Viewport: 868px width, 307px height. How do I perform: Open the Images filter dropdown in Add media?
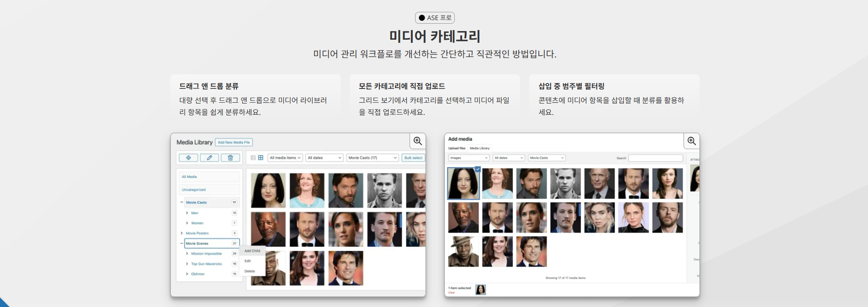(468, 158)
